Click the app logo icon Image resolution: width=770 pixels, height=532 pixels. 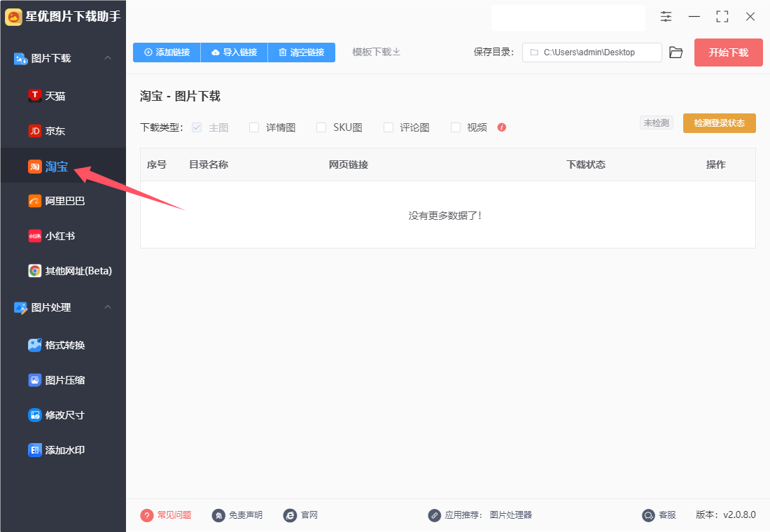(13, 17)
